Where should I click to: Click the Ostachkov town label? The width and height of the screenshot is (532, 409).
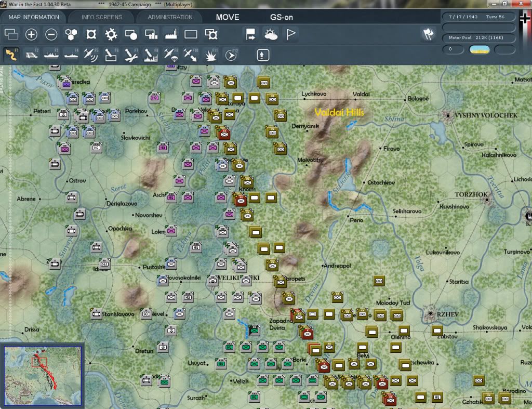coord(381,182)
